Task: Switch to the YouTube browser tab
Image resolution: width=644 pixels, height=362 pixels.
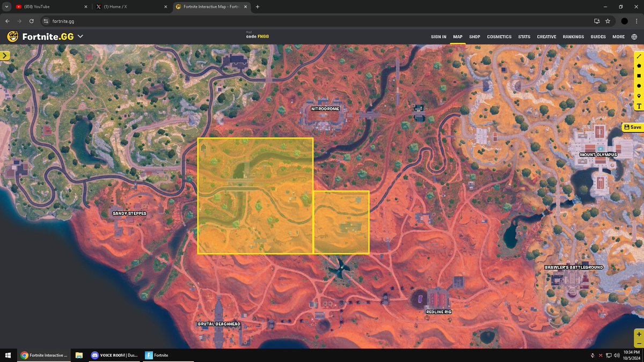Action: coord(51,6)
